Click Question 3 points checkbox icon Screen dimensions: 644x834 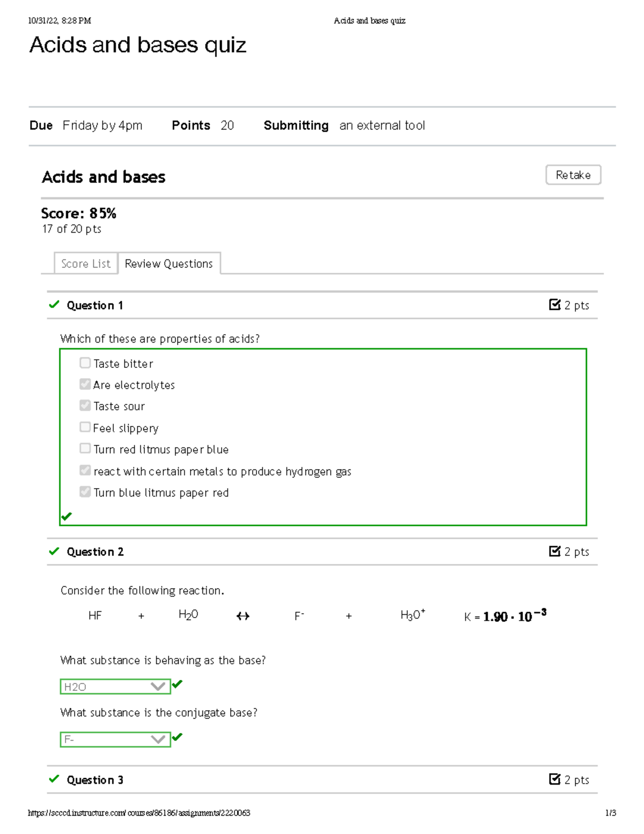click(x=555, y=779)
